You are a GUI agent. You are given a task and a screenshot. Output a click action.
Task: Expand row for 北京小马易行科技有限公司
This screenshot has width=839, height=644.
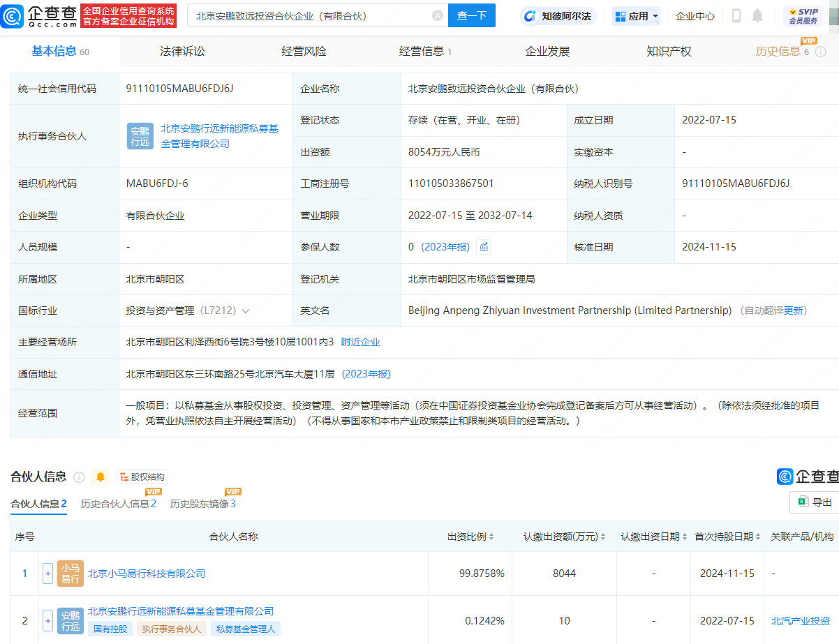click(47, 574)
